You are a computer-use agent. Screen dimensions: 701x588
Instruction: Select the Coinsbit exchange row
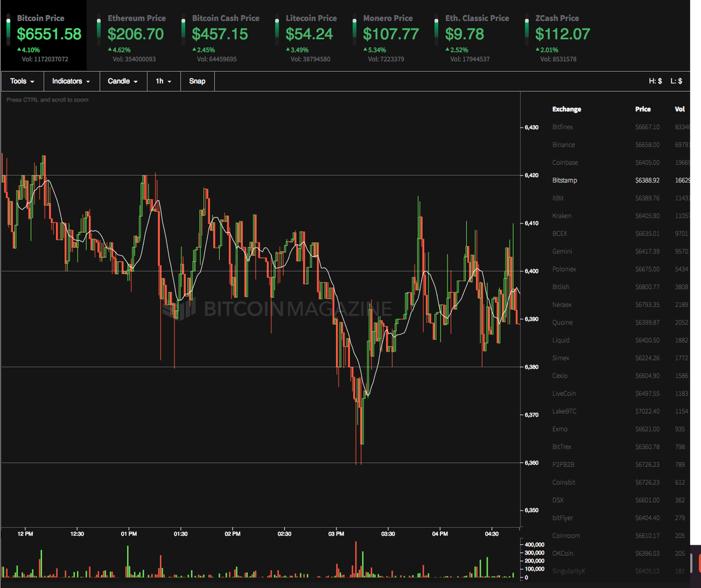pyautogui.click(x=621, y=483)
